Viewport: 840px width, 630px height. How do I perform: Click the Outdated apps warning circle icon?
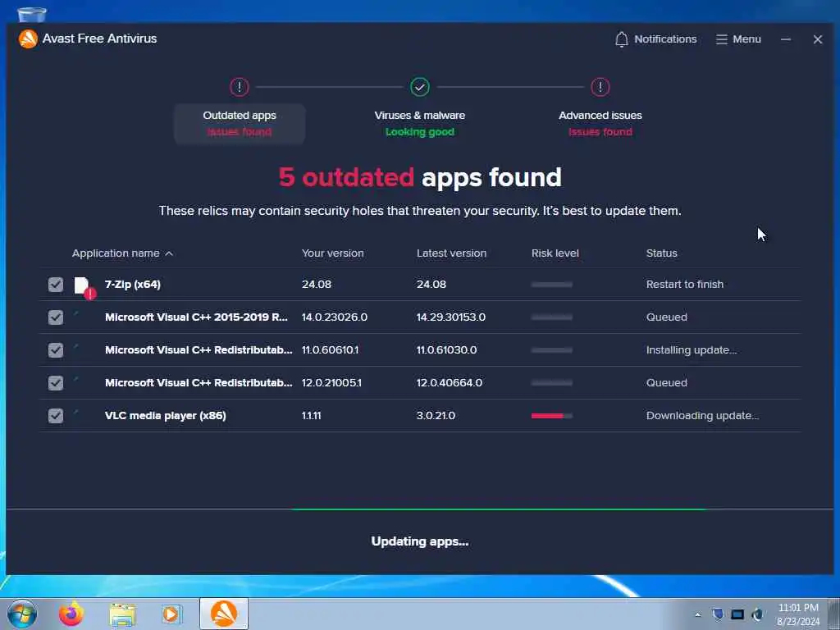[x=240, y=87]
